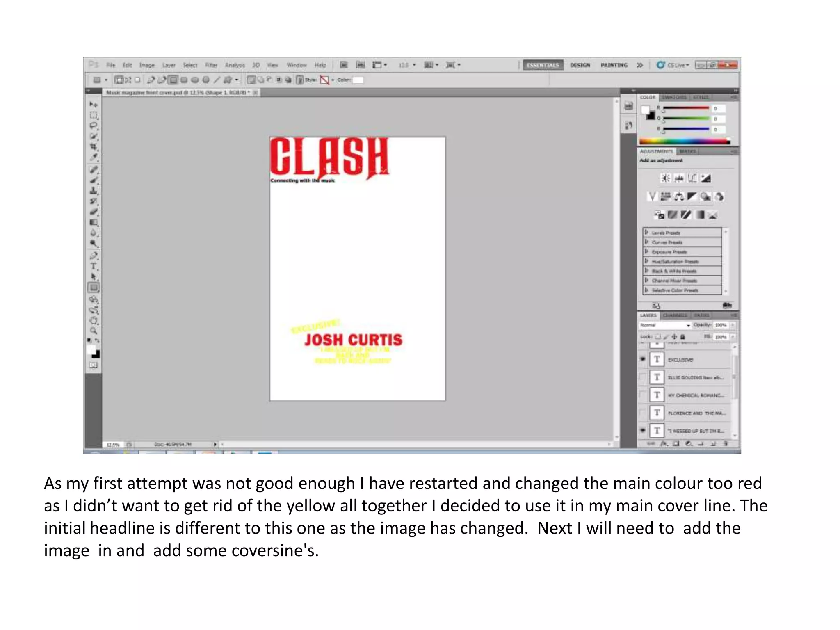Switch to the Painting workspace

614,65
